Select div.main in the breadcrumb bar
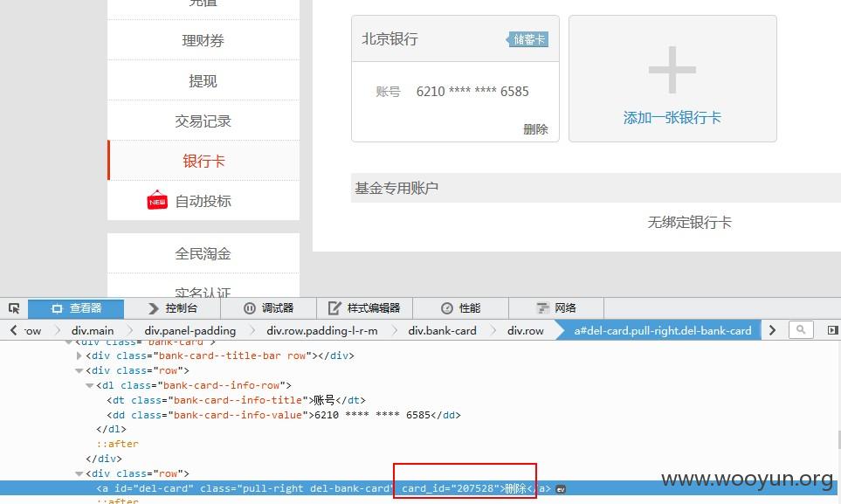 pos(93,331)
